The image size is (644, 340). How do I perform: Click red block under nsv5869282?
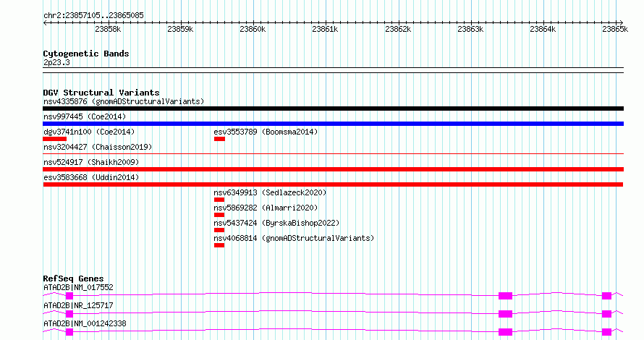click(219, 215)
